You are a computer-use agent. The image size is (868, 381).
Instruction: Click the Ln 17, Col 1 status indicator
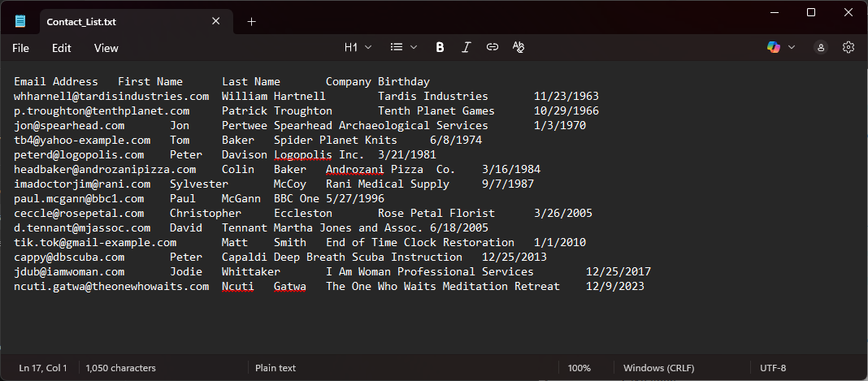click(43, 368)
